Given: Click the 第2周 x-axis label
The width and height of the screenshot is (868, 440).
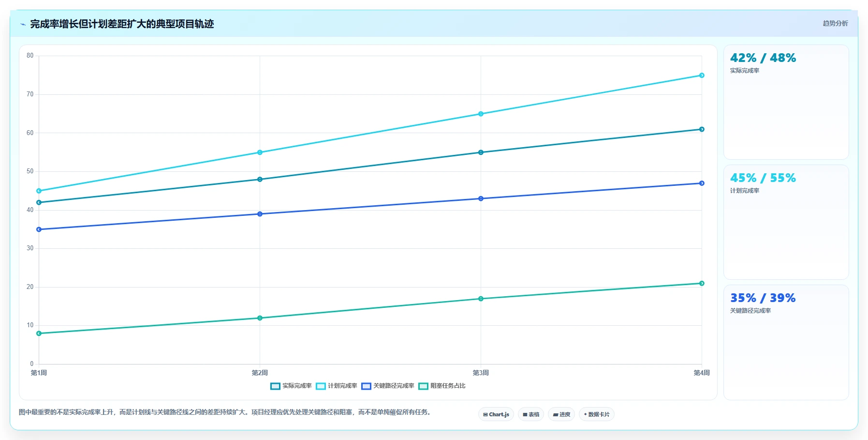Looking at the screenshot, I should coord(260,373).
